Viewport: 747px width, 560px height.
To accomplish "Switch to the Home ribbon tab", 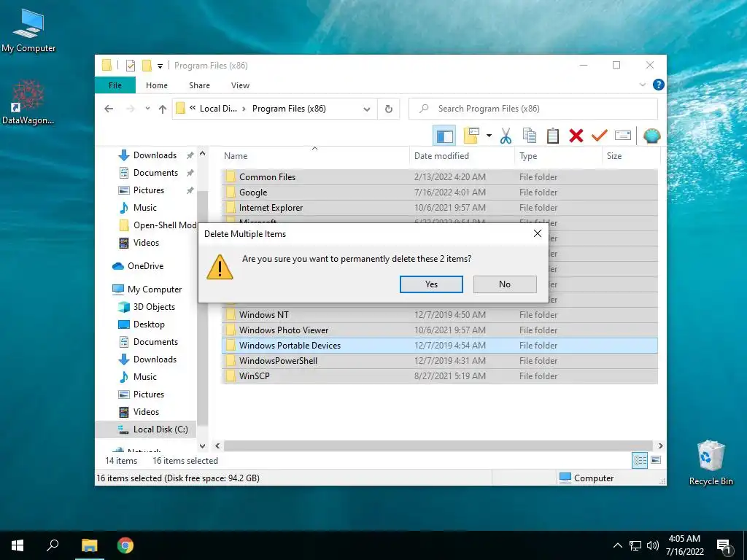I will [157, 85].
